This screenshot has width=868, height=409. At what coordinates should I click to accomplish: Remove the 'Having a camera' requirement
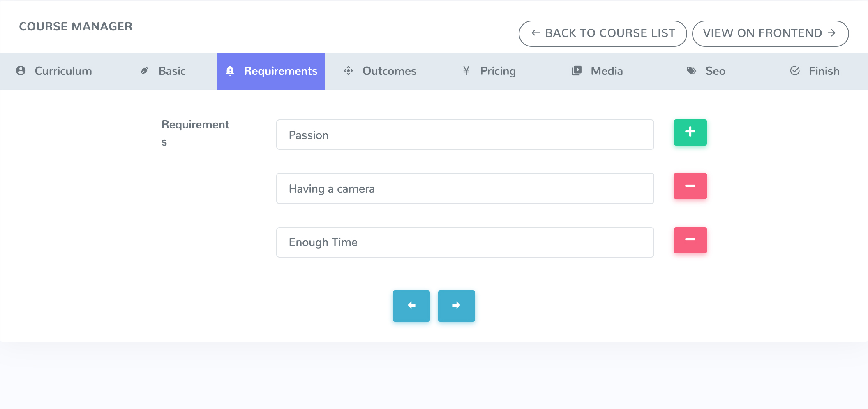click(690, 186)
